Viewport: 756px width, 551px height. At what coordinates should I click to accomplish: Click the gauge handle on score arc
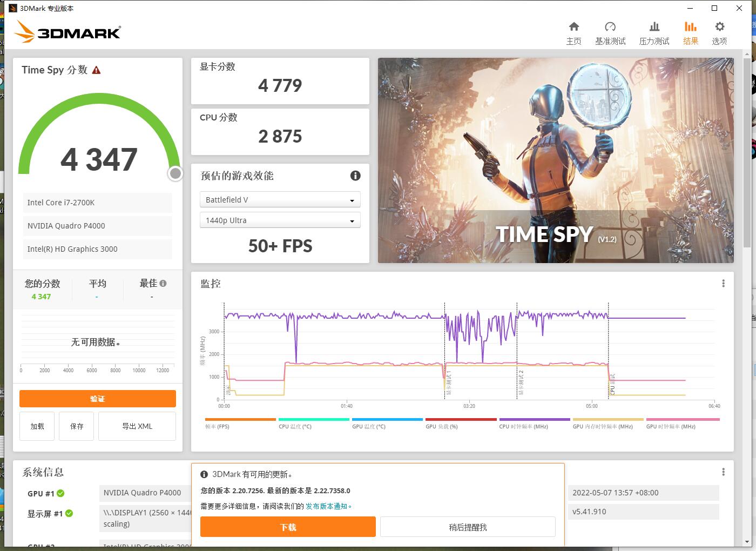point(175,173)
